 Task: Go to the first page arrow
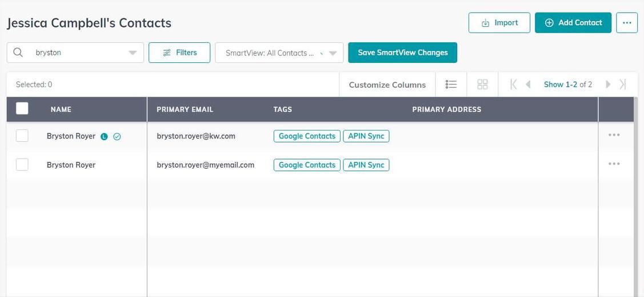[513, 84]
